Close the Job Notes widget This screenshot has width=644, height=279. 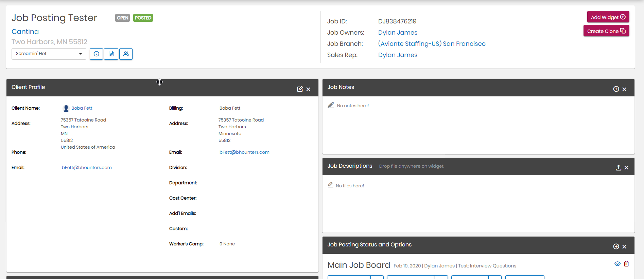[624, 89]
